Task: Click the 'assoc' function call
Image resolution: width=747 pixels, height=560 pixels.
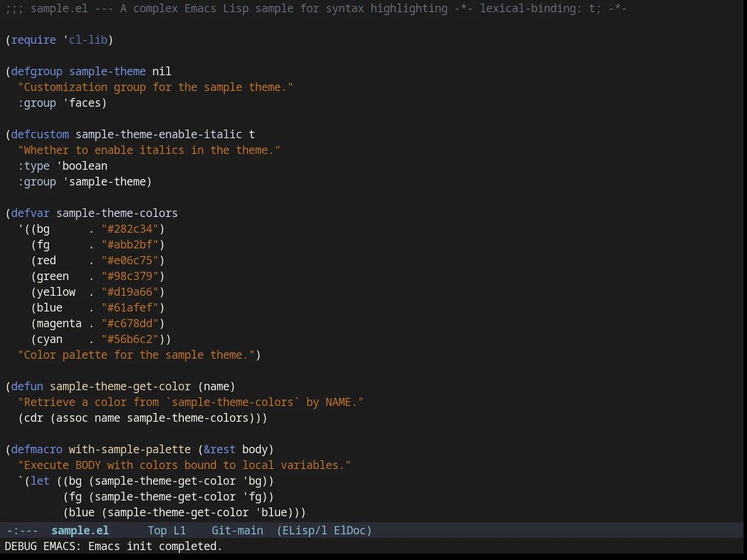Action: pyautogui.click(x=72, y=418)
